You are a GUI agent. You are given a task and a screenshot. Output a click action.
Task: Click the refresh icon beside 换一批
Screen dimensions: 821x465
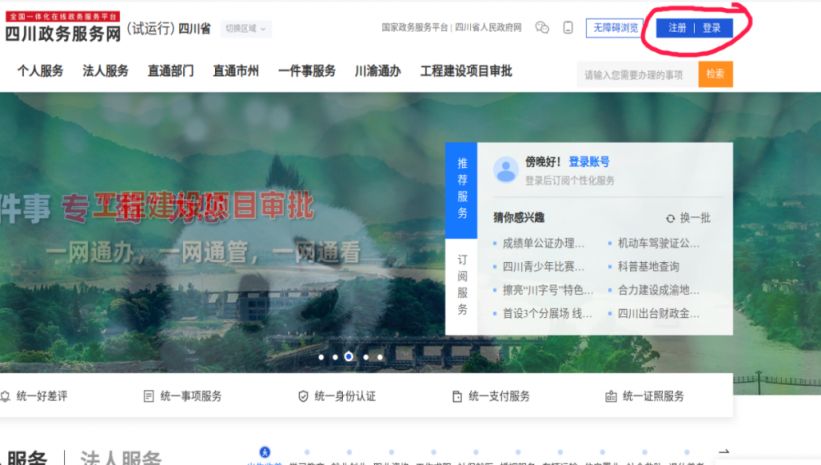tap(670, 218)
